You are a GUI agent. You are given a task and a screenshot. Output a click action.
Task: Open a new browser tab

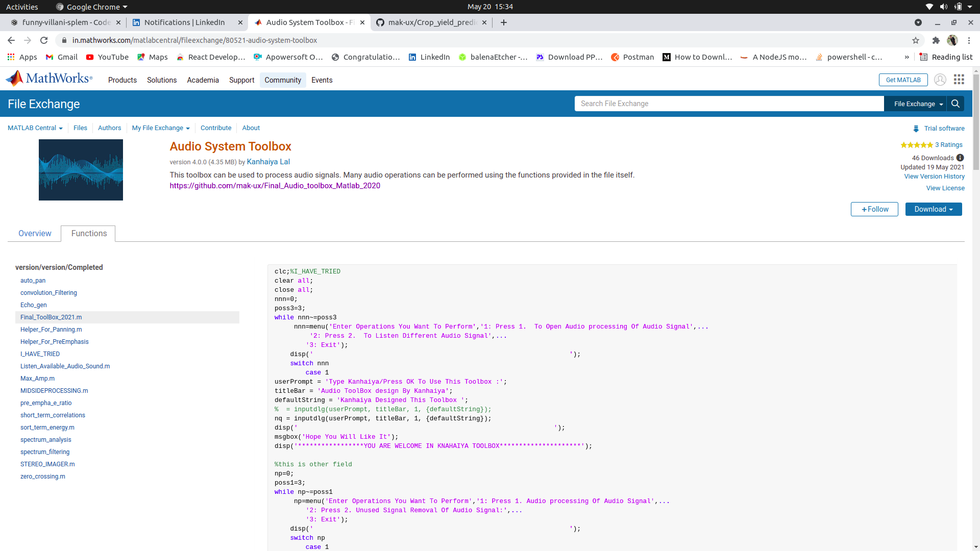click(504, 22)
